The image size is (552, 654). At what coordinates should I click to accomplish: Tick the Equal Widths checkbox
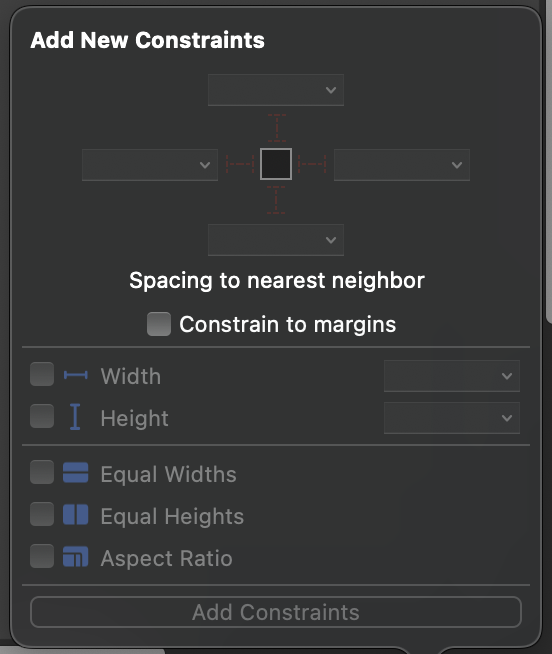(x=42, y=472)
